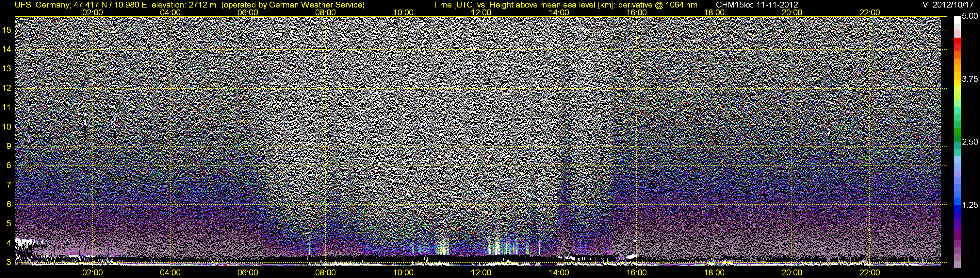Click the 22:00 label on the top time axis
This screenshot has width=980, height=278.
coord(870,12)
